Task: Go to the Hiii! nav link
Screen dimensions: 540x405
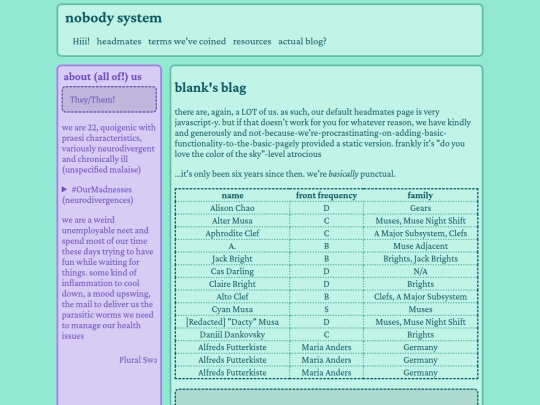Action: tap(81, 41)
